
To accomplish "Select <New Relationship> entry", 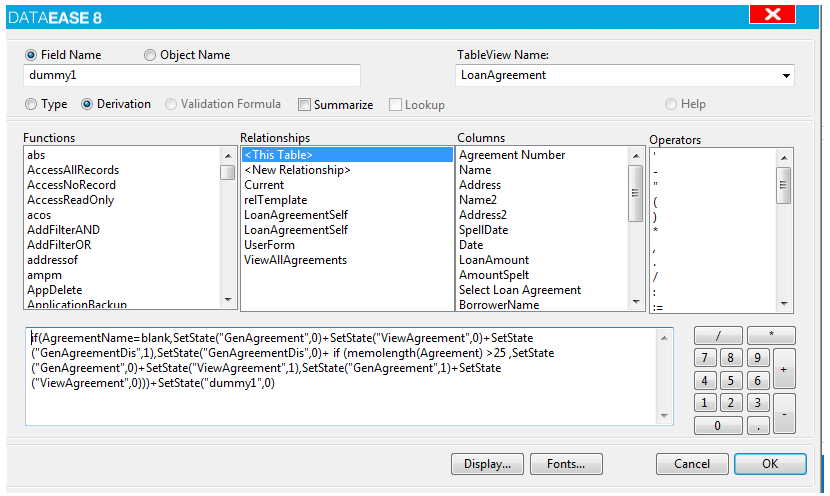I will click(297, 170).
